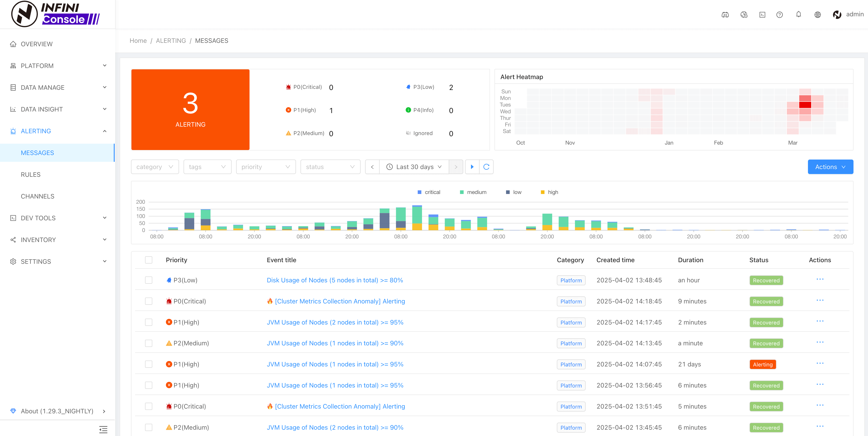Collapse the sidebar with the bottom menu icon
Screen dimensions: 868x436
[103, 429]
